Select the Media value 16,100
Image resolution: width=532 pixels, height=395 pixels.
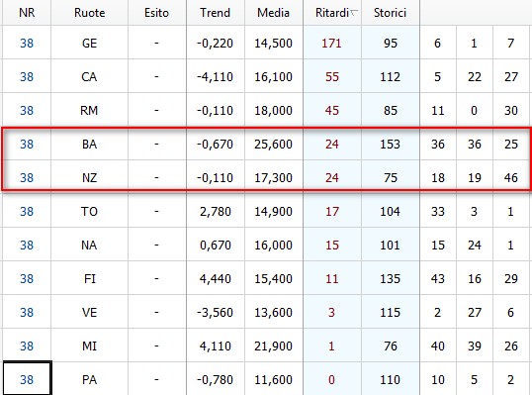[274, 77]
